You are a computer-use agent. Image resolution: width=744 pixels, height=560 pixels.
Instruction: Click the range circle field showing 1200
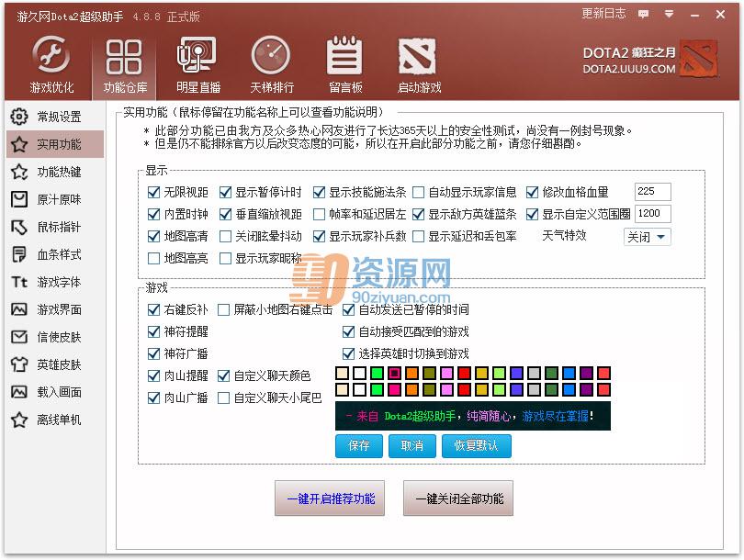coord(652,213)
